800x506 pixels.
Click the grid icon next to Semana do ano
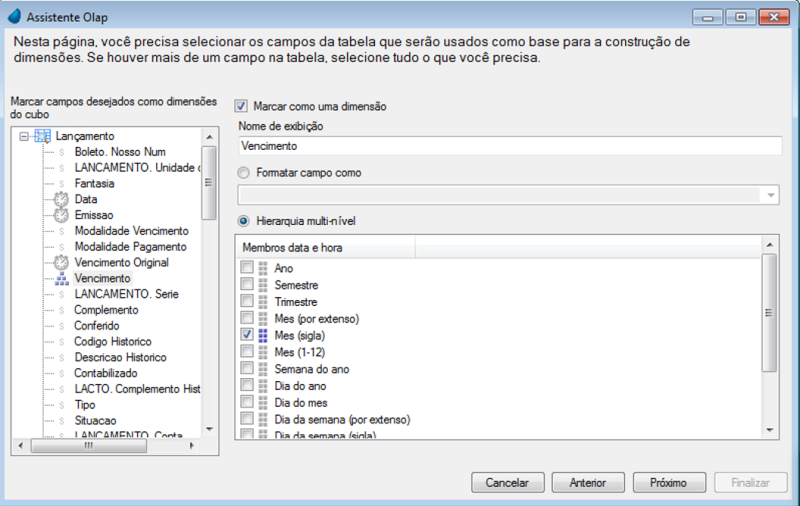263,369
